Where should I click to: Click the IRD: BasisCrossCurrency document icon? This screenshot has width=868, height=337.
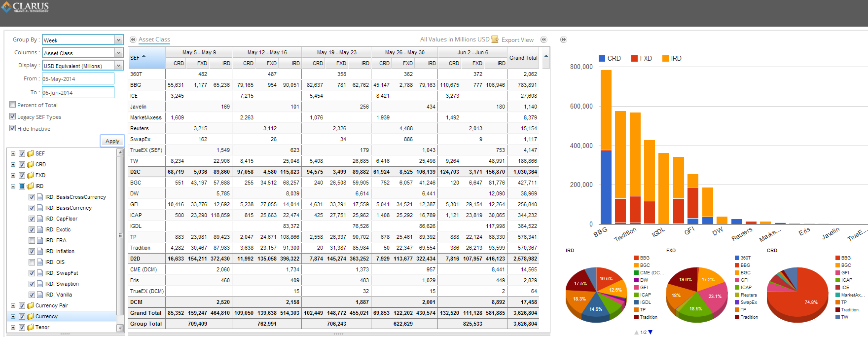click(40, 197)
